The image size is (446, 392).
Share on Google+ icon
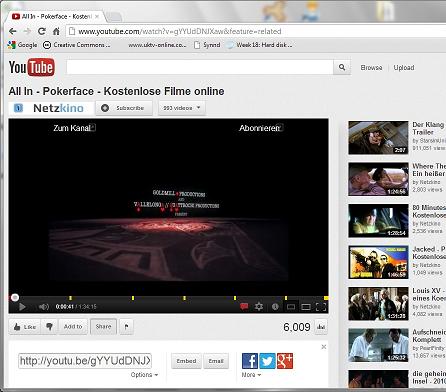285,361
